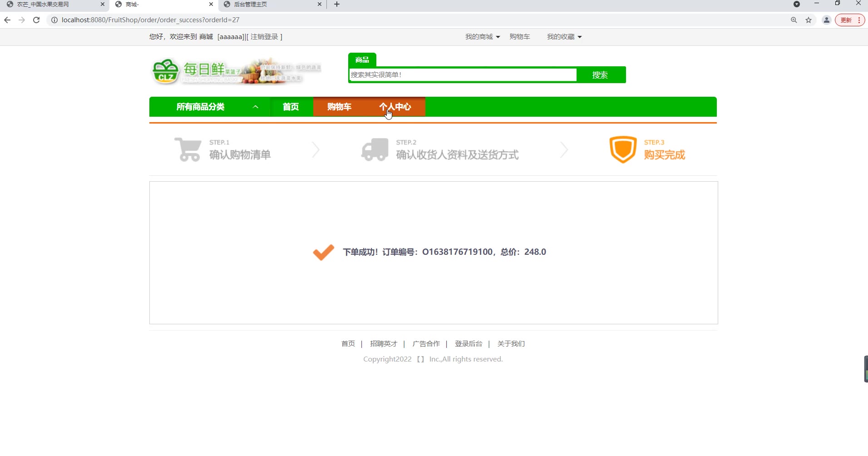Open a new browser tab

[x=337, y=5]
